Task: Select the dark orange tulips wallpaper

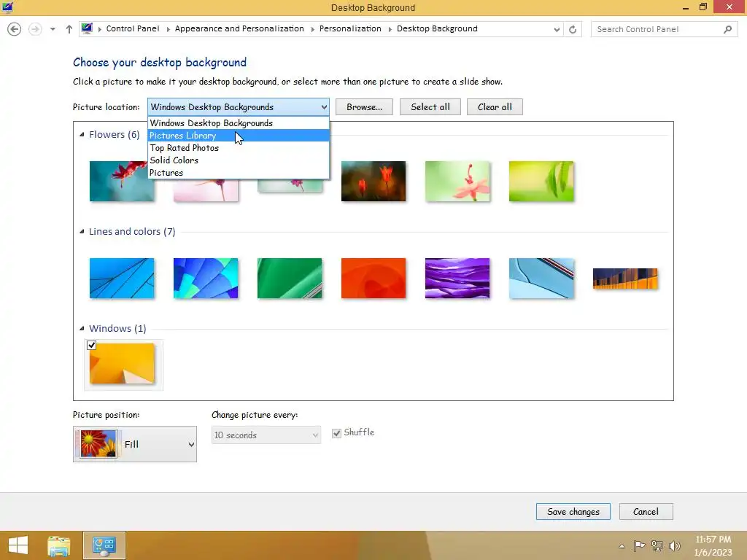Action: (373, 181)
